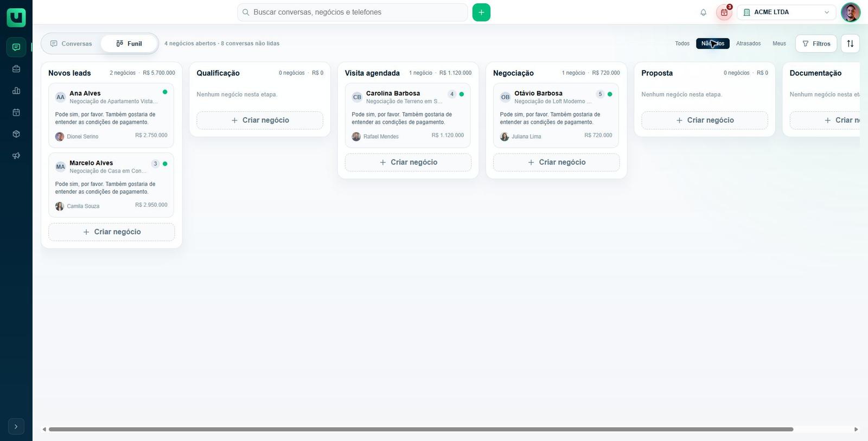This screenshot has width=868, height=441.
Task: Click the search conversations input field
Action: [353, 12]
